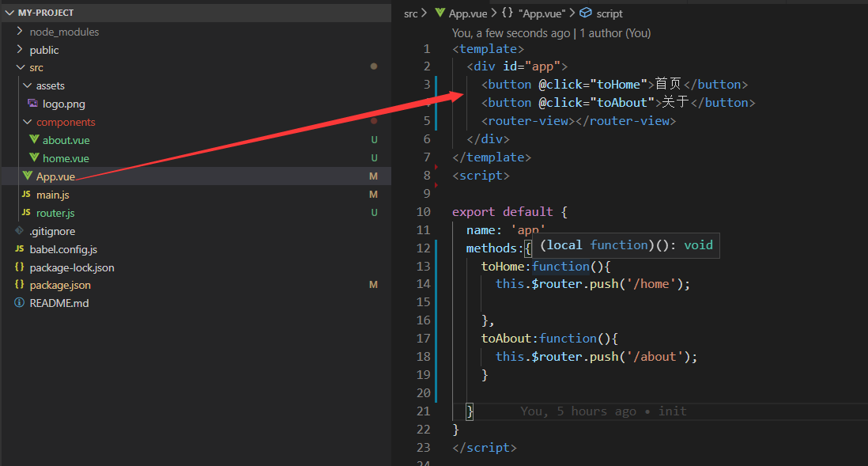Open package-lock.json file
This screenshot has width=868, height=466.
72,267
